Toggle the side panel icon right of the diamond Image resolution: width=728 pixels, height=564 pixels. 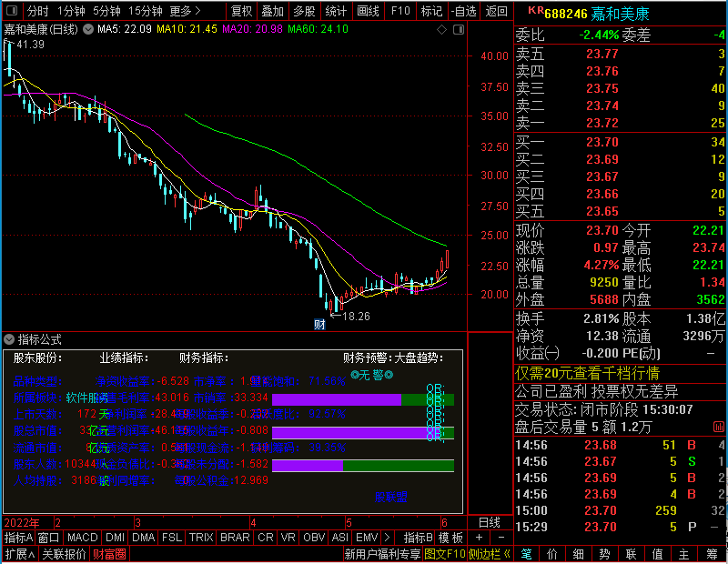[459, 30]
